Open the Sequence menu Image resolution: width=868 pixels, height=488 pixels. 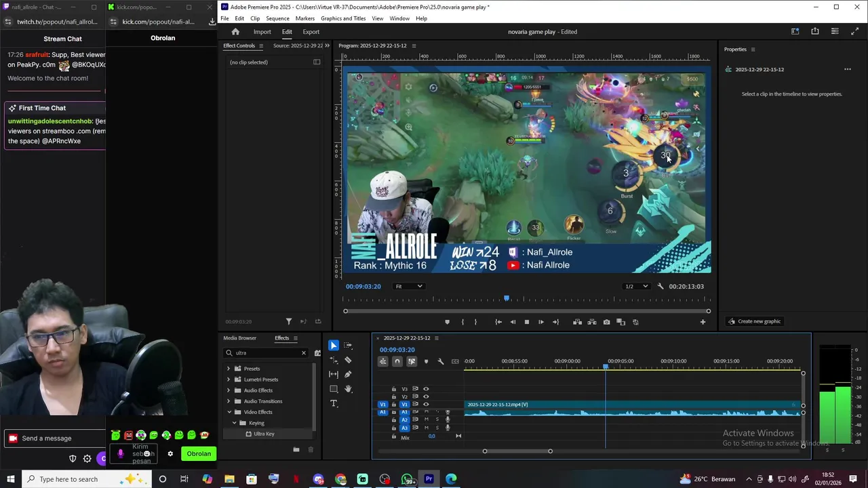[277, 18]
